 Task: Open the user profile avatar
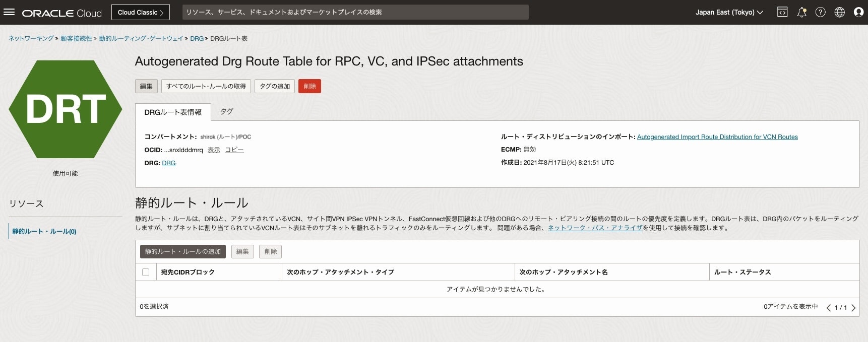[859, 12]
